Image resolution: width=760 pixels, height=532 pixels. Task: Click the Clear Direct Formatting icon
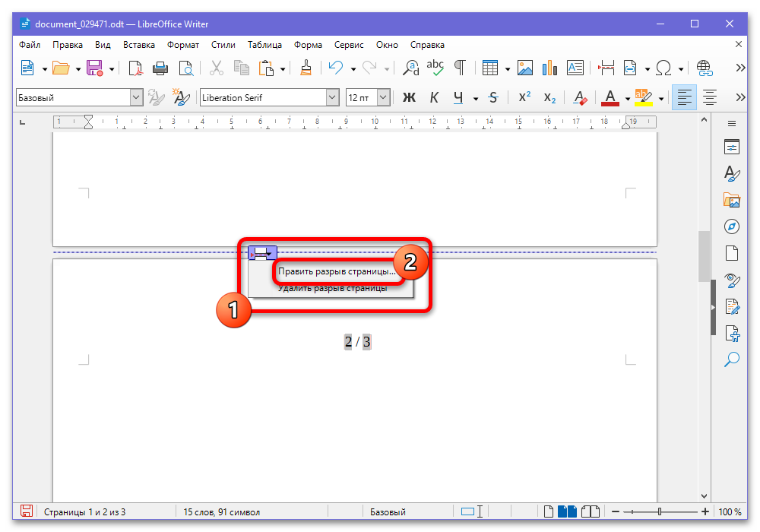(x=580, y=98)
